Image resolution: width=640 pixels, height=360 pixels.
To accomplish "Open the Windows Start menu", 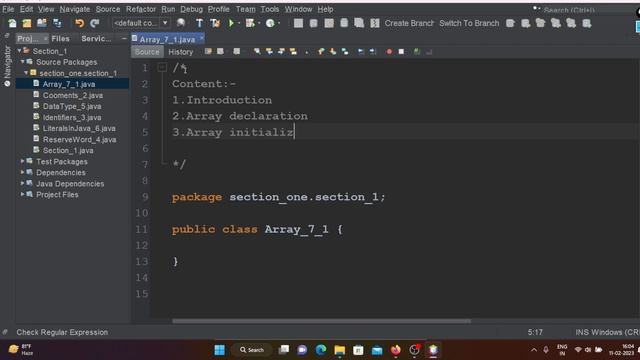I will pos(220,350).
